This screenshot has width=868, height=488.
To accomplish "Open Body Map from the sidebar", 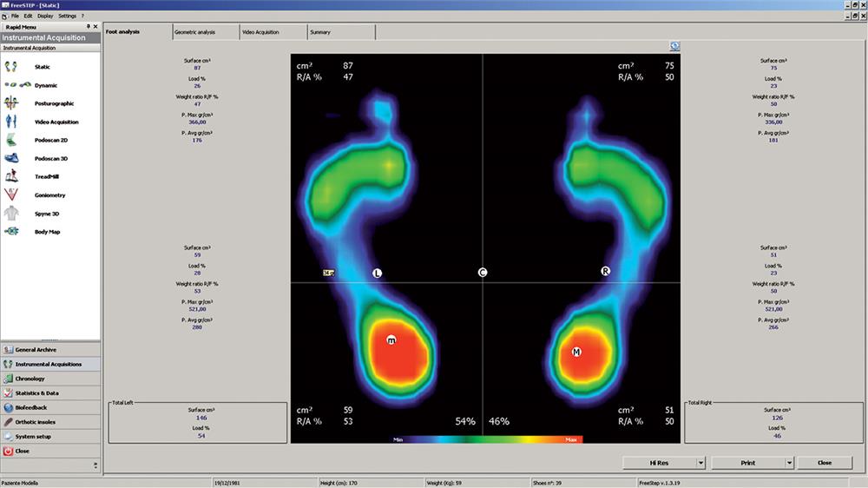I will pos(11,232).
